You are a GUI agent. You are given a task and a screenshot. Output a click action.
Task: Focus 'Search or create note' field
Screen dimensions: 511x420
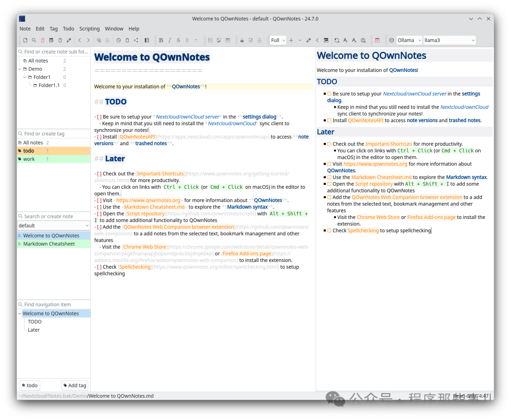[x=54, y=216]
